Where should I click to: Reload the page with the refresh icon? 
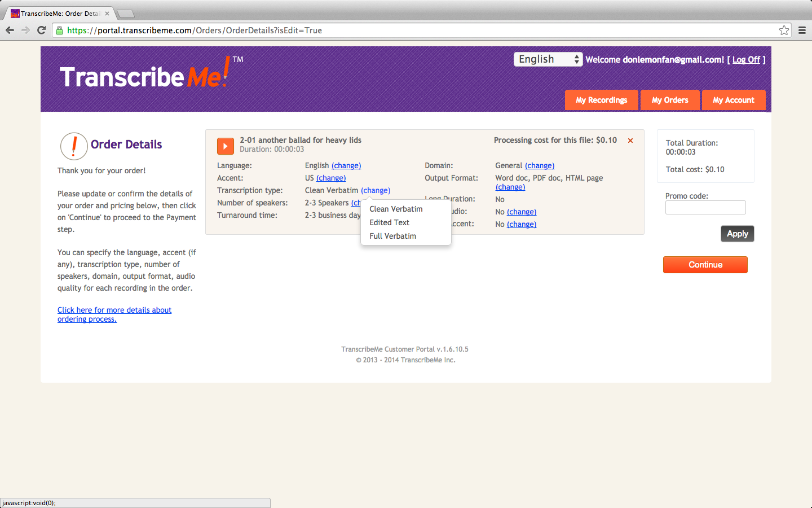[x=41, y=30]
